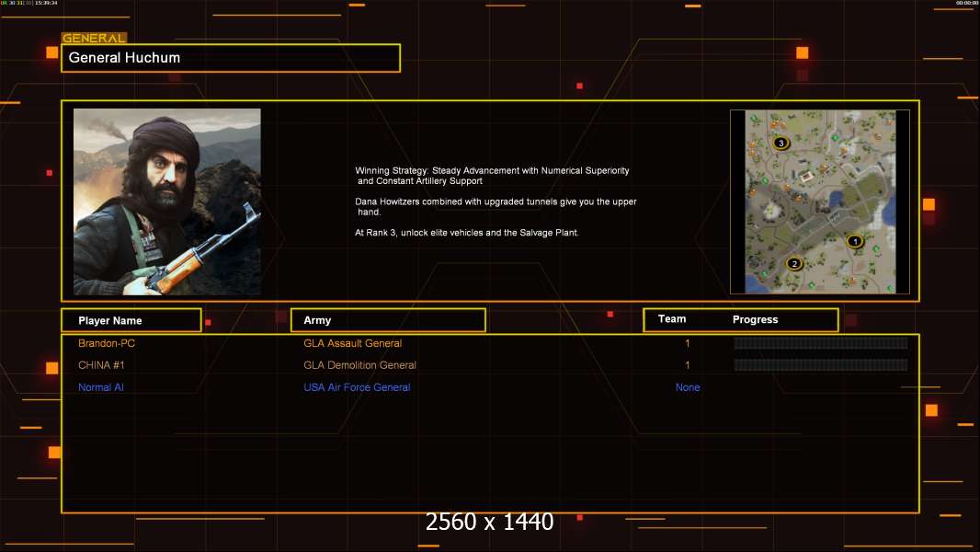
Task: Click the Winning Strategy description text
Action: (492, 176)
